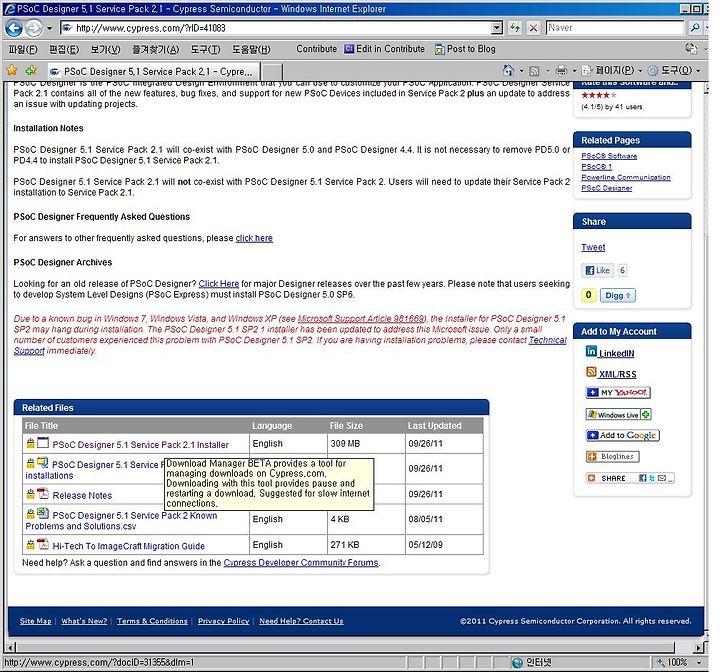This screenshot has width=720, height=672.
Task: Click Edit in Contribute button
Action: 385,49
